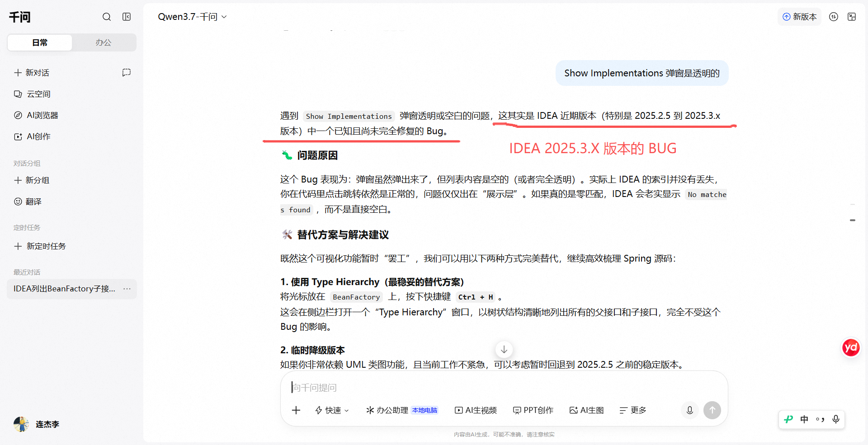This screenshot has width=868, height=445.
Task: Switch to the 日常 tab
Action: click(40, 42)
